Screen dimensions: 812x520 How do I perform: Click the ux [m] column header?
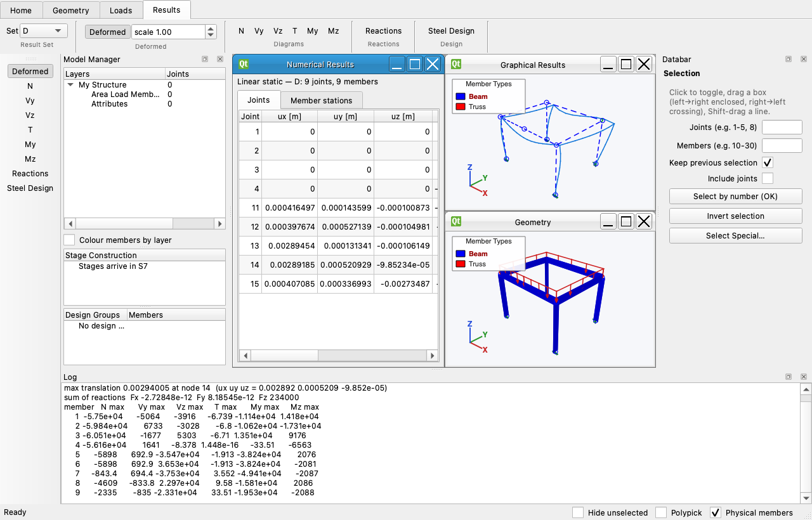(x=290, y=116)
